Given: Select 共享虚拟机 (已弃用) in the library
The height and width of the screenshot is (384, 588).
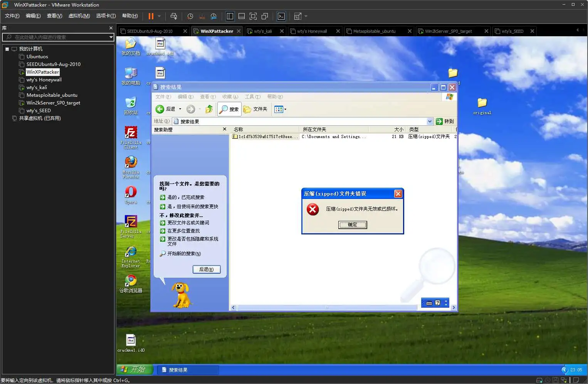Looking at the screenshot, I should click(x=40, y=118).
